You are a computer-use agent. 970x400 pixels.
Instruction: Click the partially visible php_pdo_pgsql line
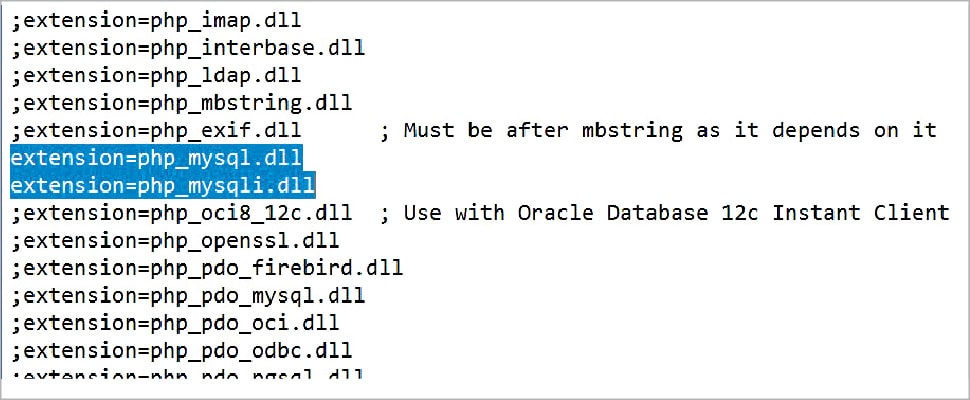[188, 374]
